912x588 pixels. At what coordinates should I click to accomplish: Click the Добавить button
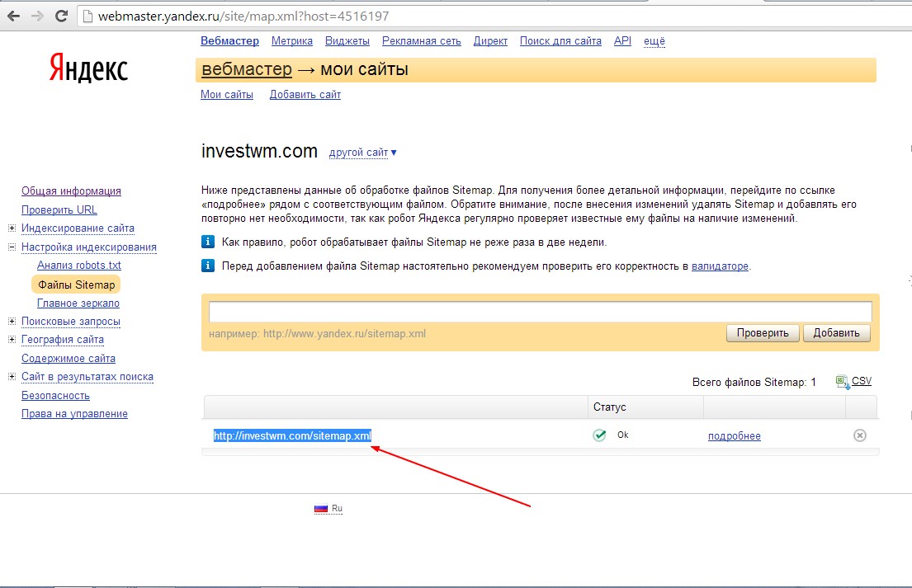[x=836, y=333]
